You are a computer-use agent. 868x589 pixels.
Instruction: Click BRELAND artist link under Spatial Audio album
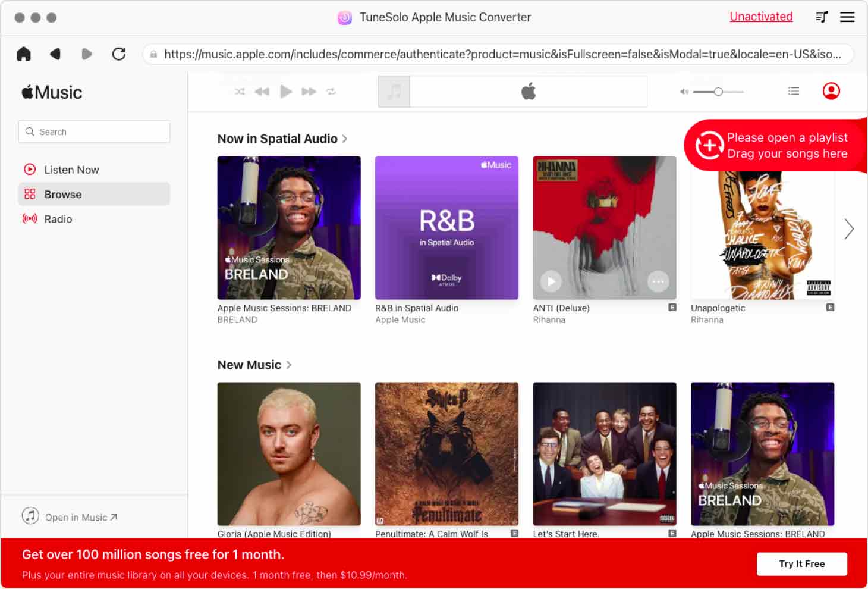coord(237,320)
